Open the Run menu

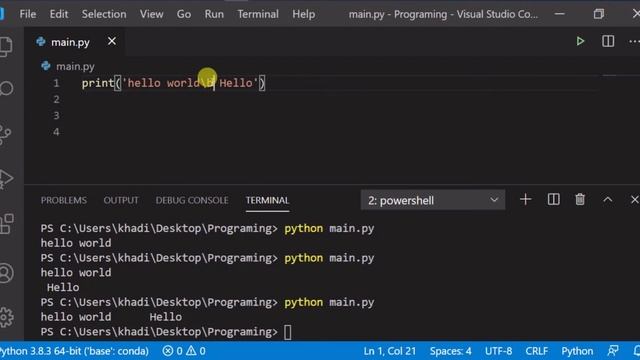pyautogui.click(x=214, y=14)
